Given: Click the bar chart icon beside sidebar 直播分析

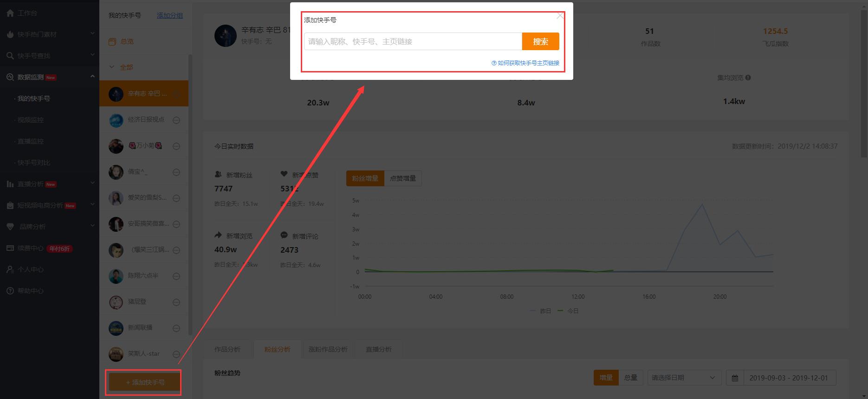Looking at the screenshot, I should coord(10,184).
